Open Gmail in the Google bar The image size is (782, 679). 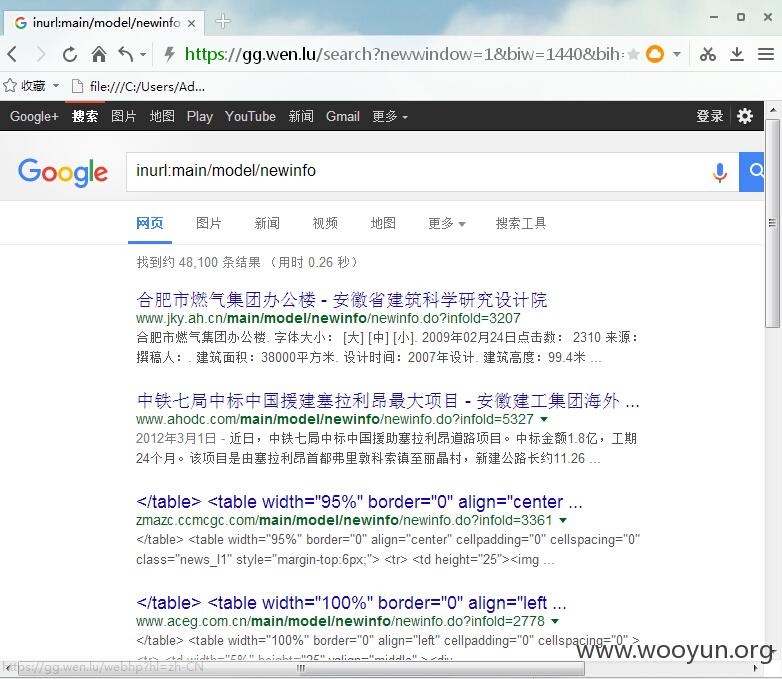[x=343, y=116]
